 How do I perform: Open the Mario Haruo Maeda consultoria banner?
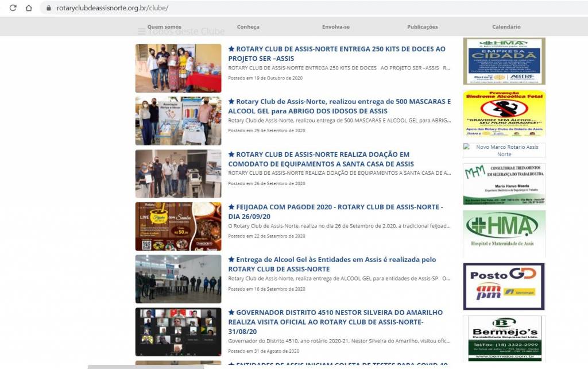click(504, 184)
